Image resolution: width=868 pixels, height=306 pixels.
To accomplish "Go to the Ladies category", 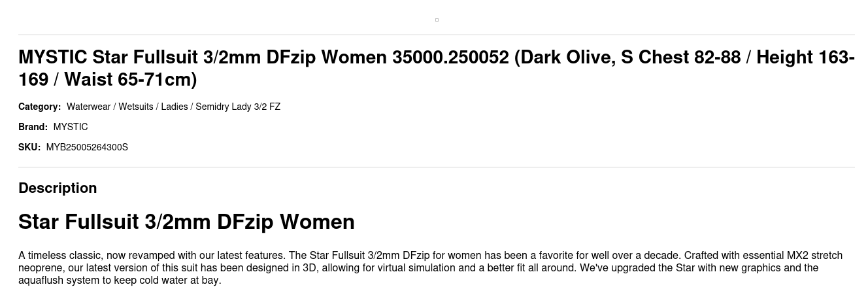I will pyautogui.click(x=174, y=107).
